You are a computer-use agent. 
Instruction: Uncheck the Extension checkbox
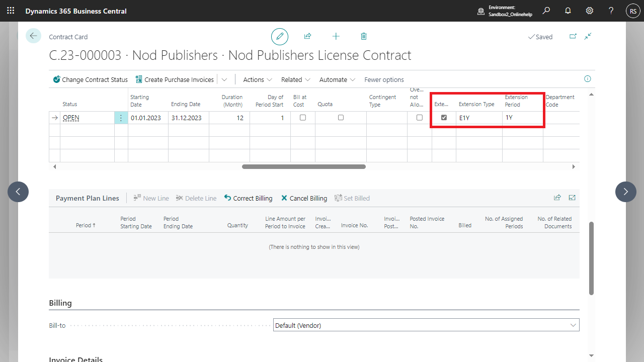coord(444,118)
